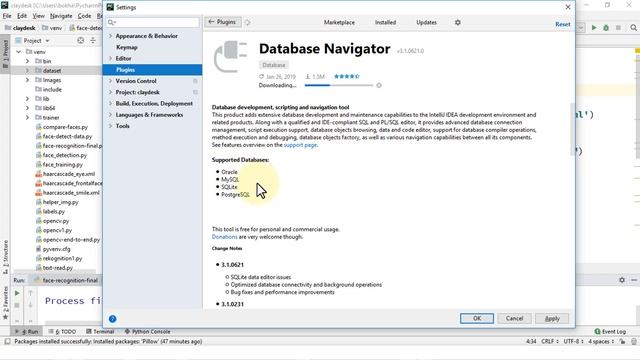Open the support page link
640x360 pixels.
click(x=300, y=145)
